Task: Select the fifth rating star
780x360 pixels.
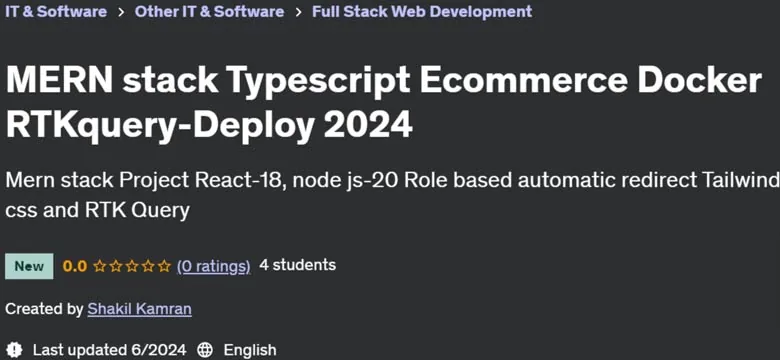Action: [164, 267]
